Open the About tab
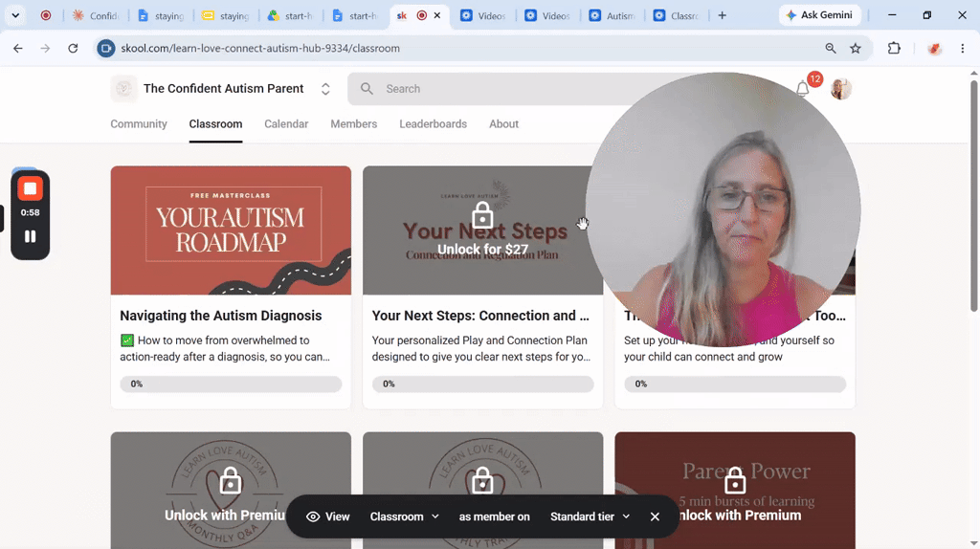Screen dimensions: 980x549 (x=503, y=123)
